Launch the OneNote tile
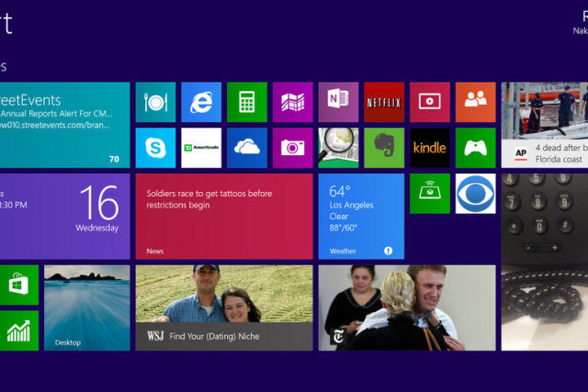Viewport: 588px width, 392px height. 339,102
